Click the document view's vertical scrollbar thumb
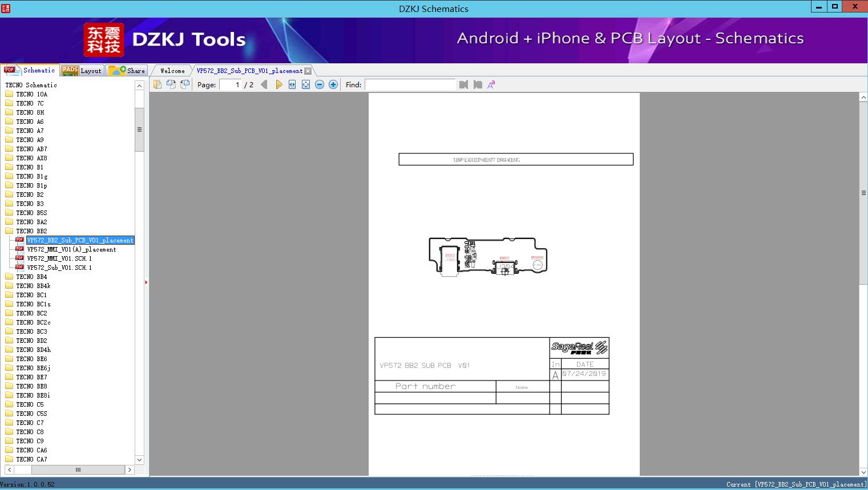868x490 pixels. [x=863, y=193]
